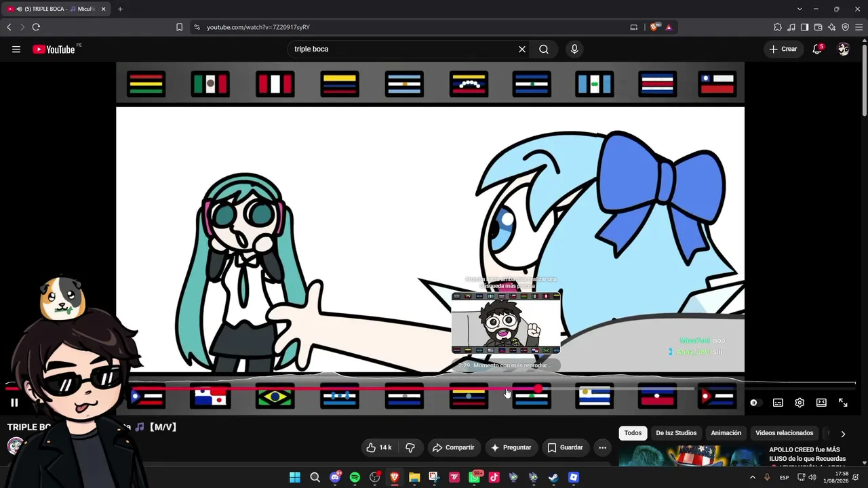
Task: Toggle theater mode on the player
Action: pyautogui.click(x=821, y=403)
